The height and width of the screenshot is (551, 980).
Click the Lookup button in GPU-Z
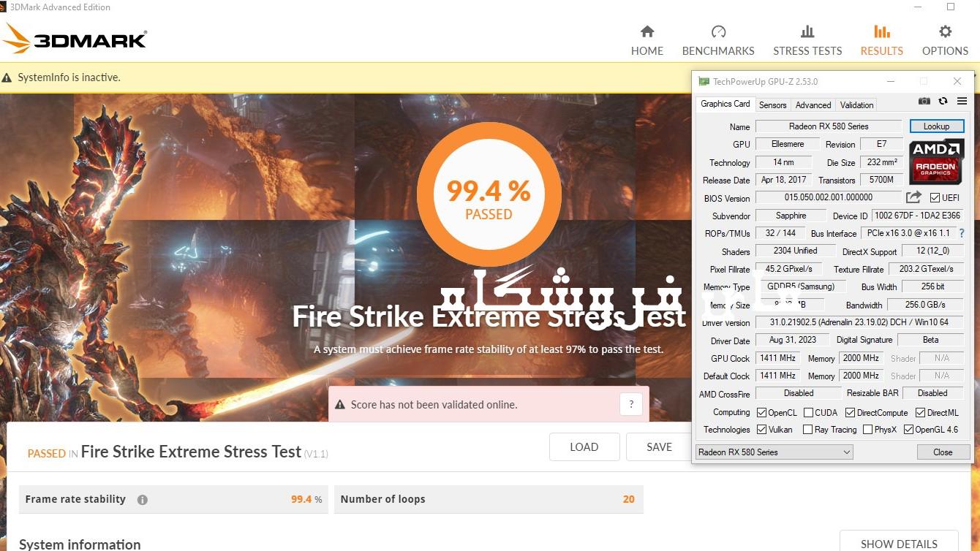tap(936, 126)
